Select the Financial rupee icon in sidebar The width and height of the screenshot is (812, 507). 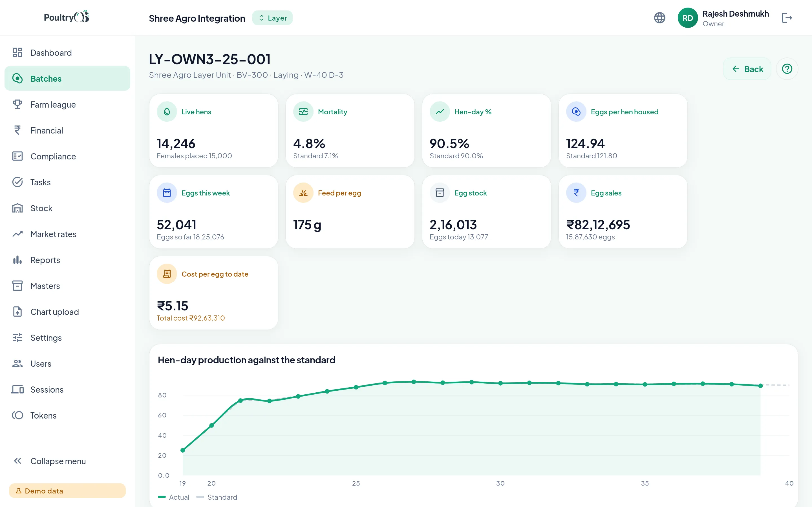click(x=17, y=130)
